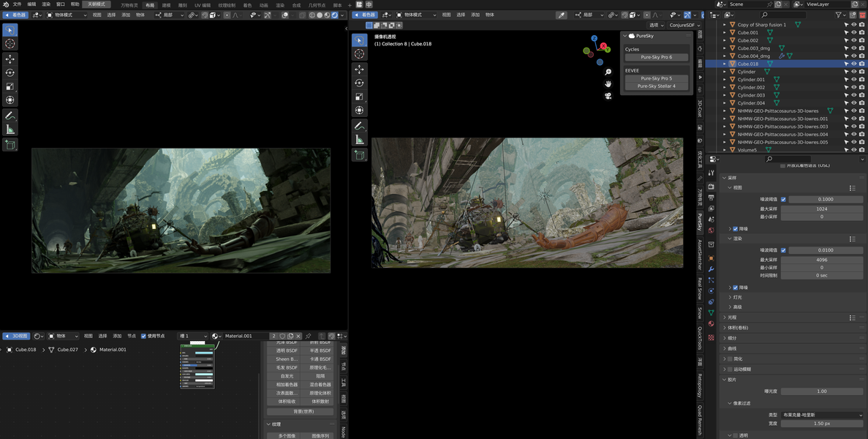Toggle 降噪 checkbox under viewport sampling

[x=735, y=228]
